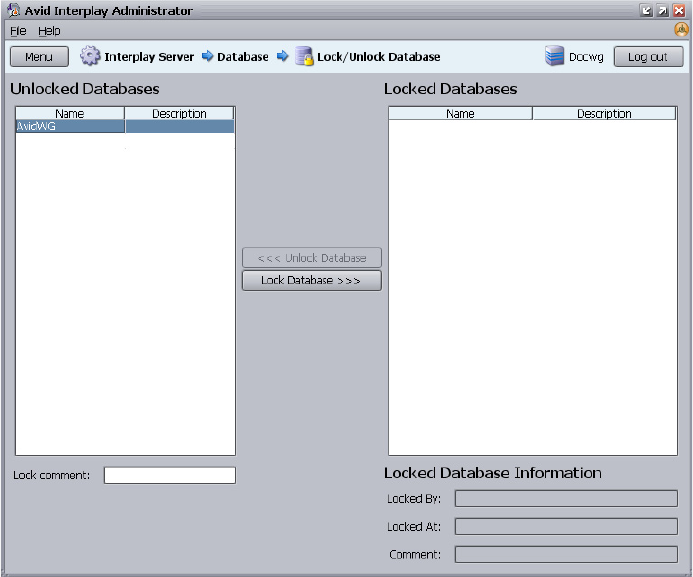Click the Database breadcrumb text
The height and width of the screenshot is (577, 693).
(243, 57)
